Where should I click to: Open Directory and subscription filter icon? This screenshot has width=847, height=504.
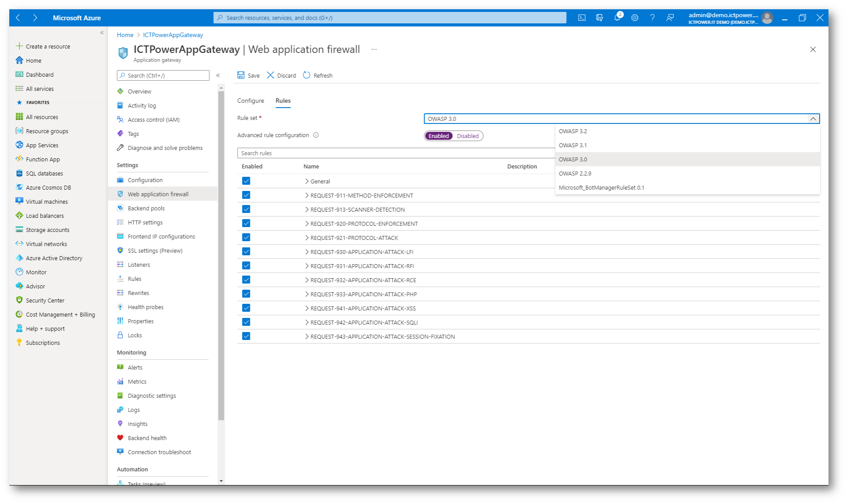[x=599, y=18]
